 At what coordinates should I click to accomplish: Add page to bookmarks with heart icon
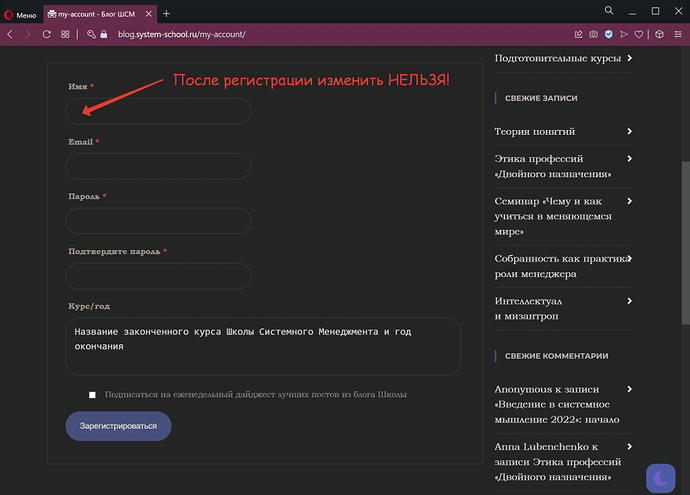pyautogui.click(x=641, y=34)
